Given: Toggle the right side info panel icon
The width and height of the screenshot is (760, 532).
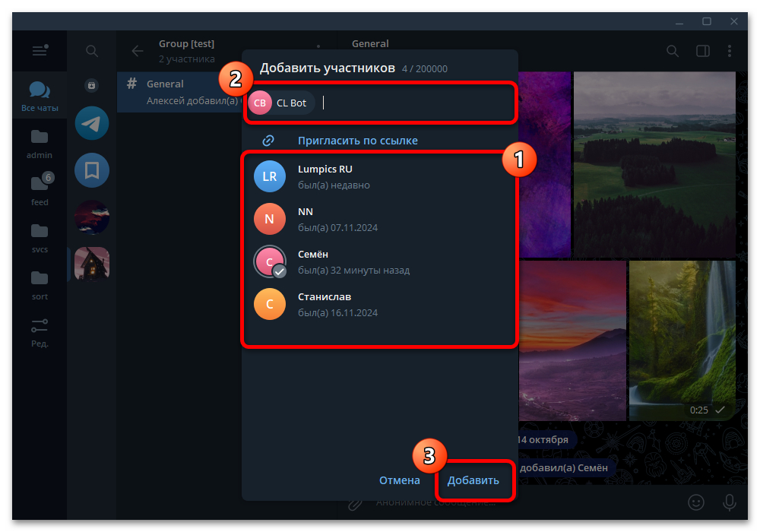Looking at the screenshot, I should pyautogui.click(x=703, y=51).
